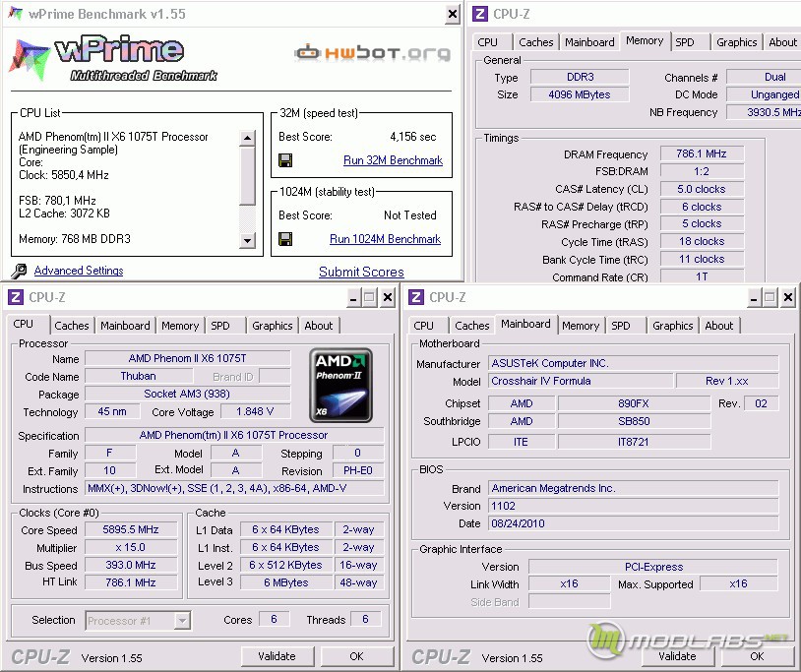
Task: Click the 32M Best Score 4,156 sec
Action: pyautogui.click(x=412, y=137)
